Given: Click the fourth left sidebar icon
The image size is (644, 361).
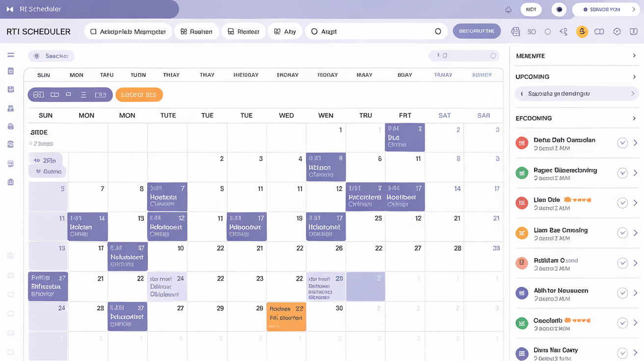Looking at the screenshot, I should click(x=11, y=108).
